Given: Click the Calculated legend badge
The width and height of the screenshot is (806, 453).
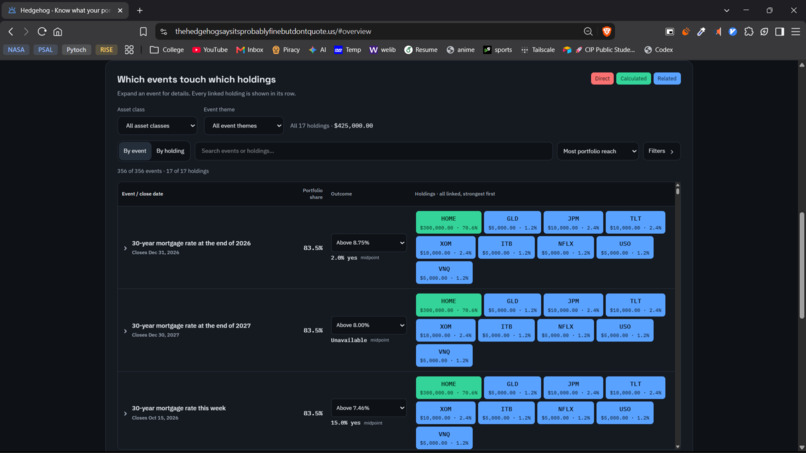Looking at the screenshot, I should (x=633, y=79).
